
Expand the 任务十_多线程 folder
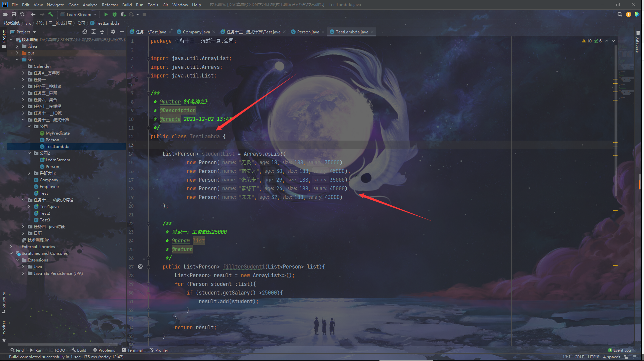(x=23, y=106)
